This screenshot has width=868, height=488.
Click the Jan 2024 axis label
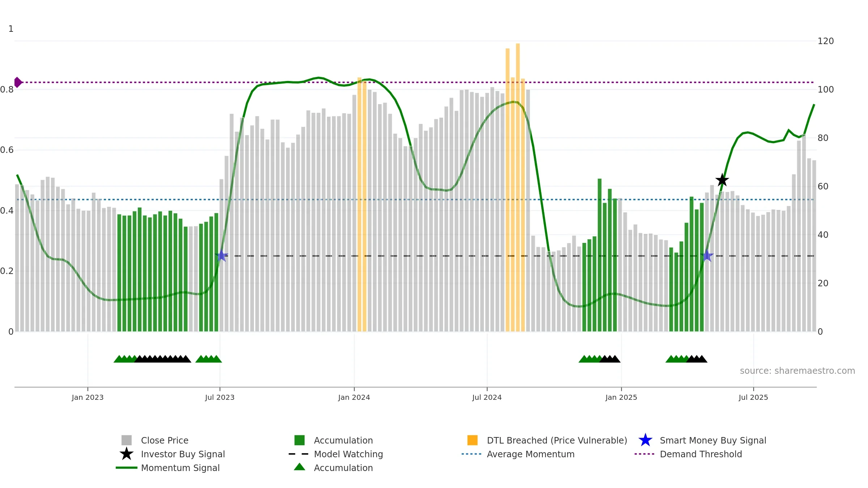coord(354,398)
